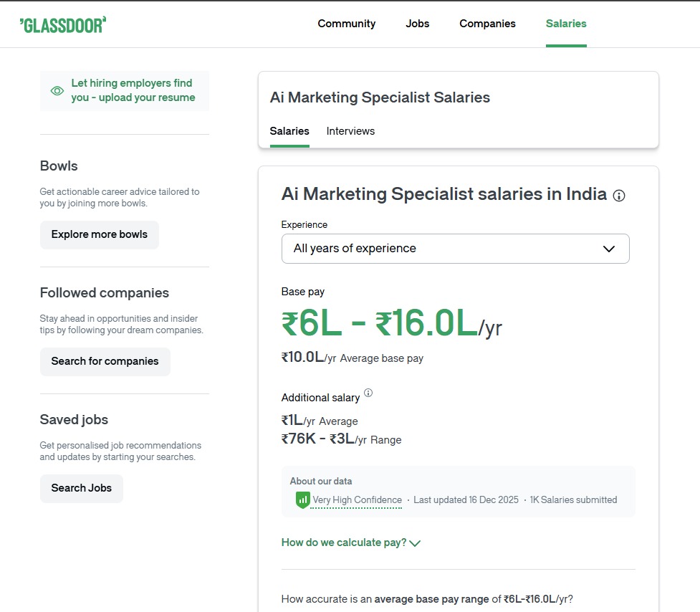Click Search for companies

point(105,361)
